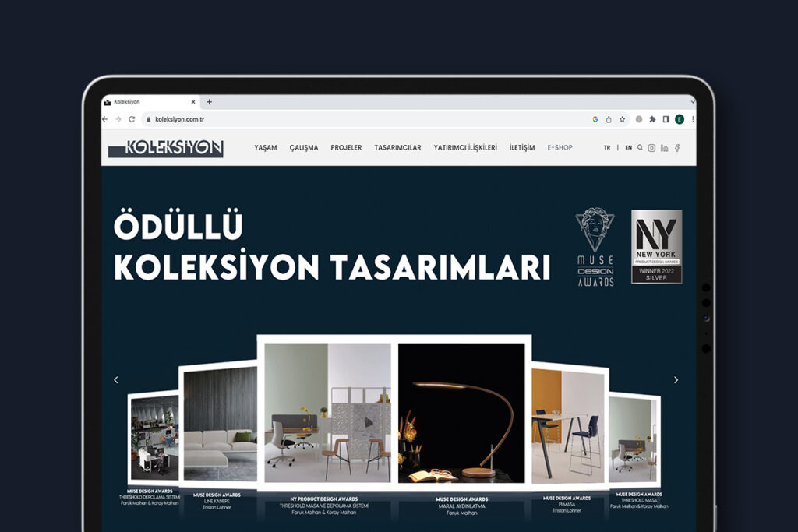Click the NY Product Design Awards badge

[656, 247]
